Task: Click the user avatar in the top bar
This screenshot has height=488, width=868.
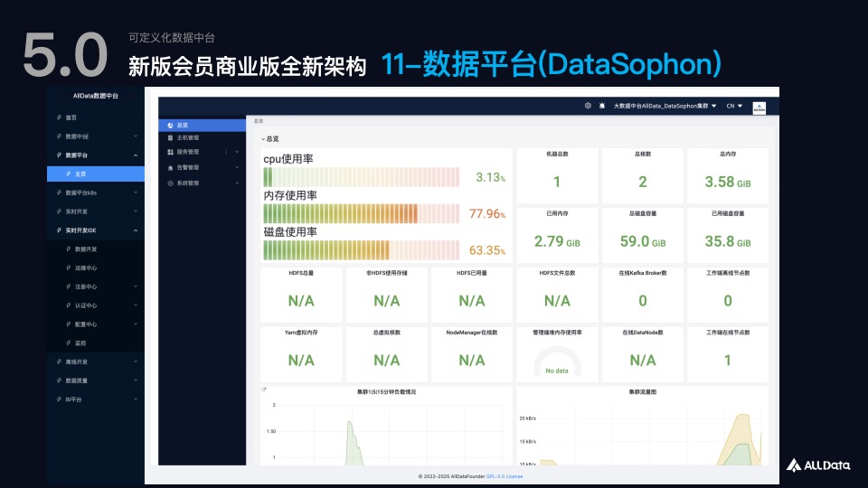Action: [759, 108]
